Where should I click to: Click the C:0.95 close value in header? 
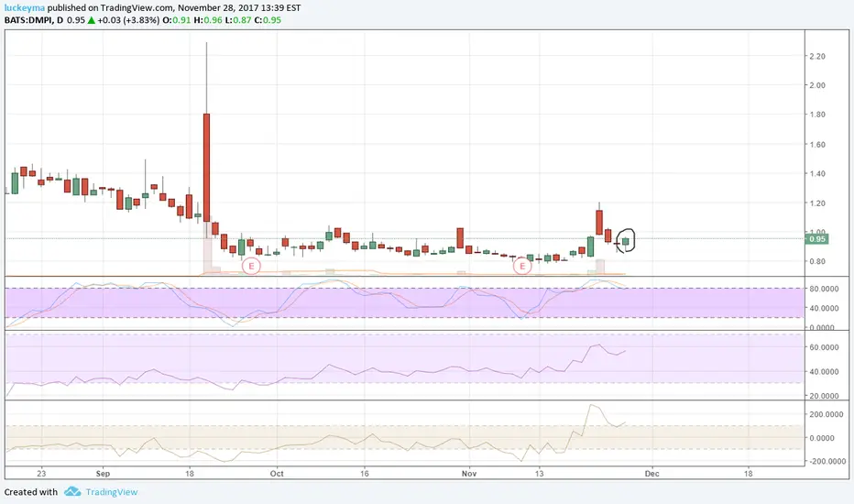[x=268, y=20]
